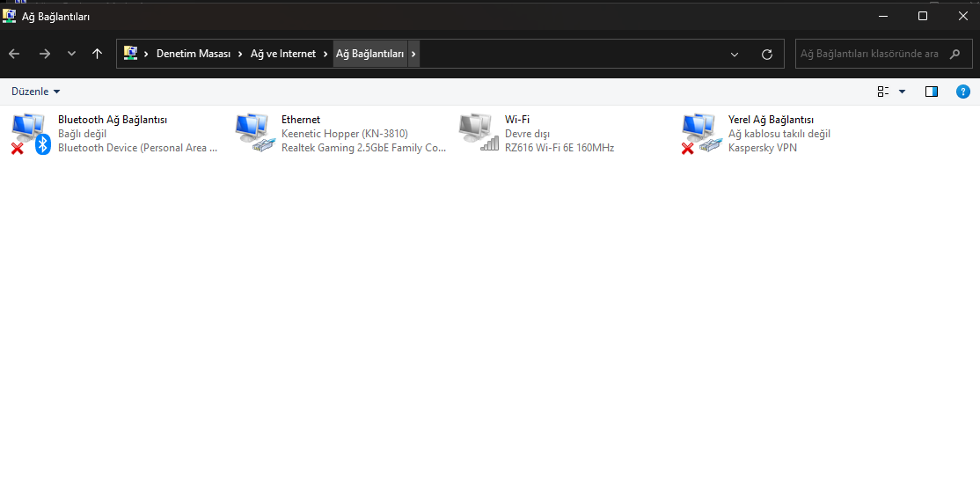
Task: Expand chevron after Ağ ve Internet
Action: pos(325,54)
